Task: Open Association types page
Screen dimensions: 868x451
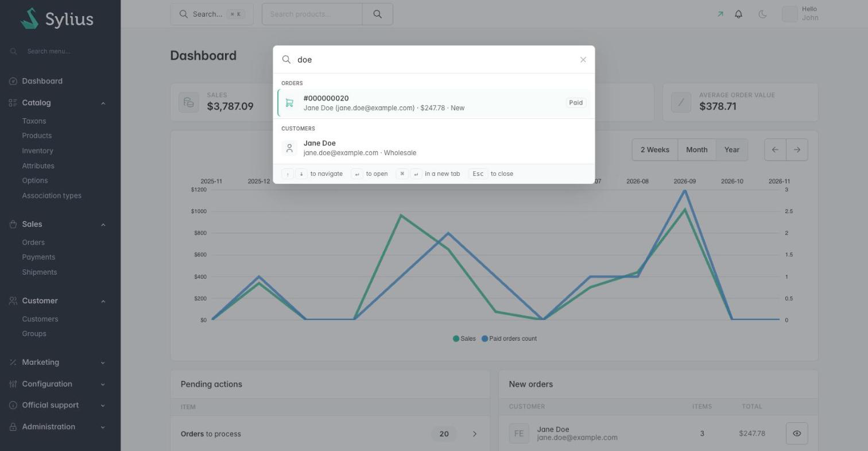Action: click(x=52, y=195)
